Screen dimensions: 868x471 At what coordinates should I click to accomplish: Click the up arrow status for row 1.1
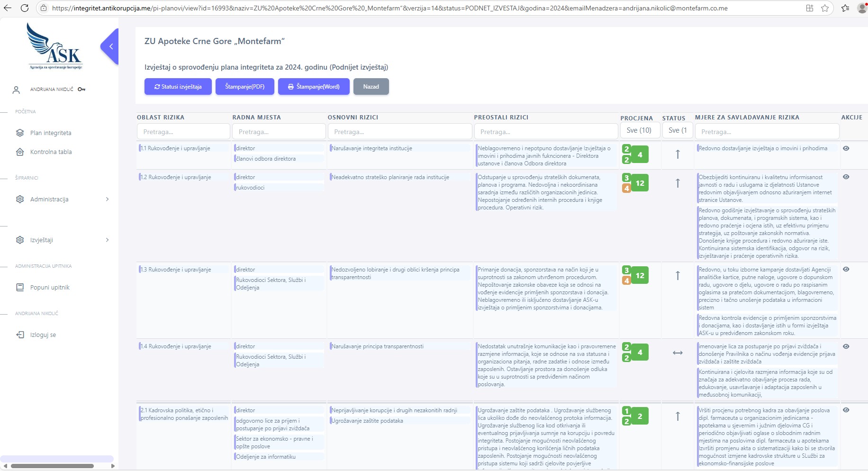678,154
